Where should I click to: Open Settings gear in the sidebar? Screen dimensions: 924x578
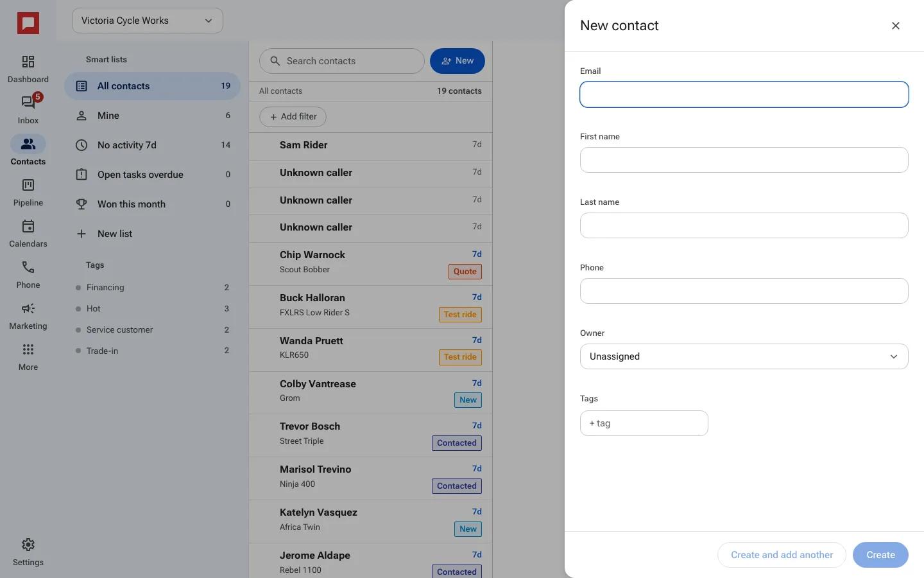(x=28, y=552)
